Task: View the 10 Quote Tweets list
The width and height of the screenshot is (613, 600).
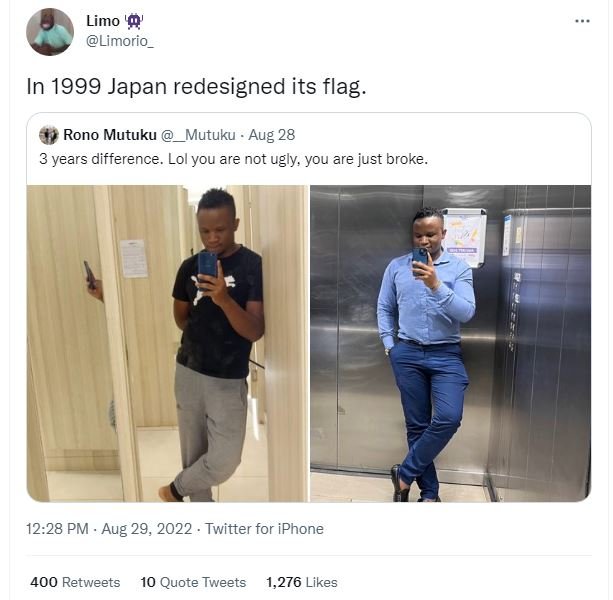Action: pyautogui.click(x=193, y=582)
